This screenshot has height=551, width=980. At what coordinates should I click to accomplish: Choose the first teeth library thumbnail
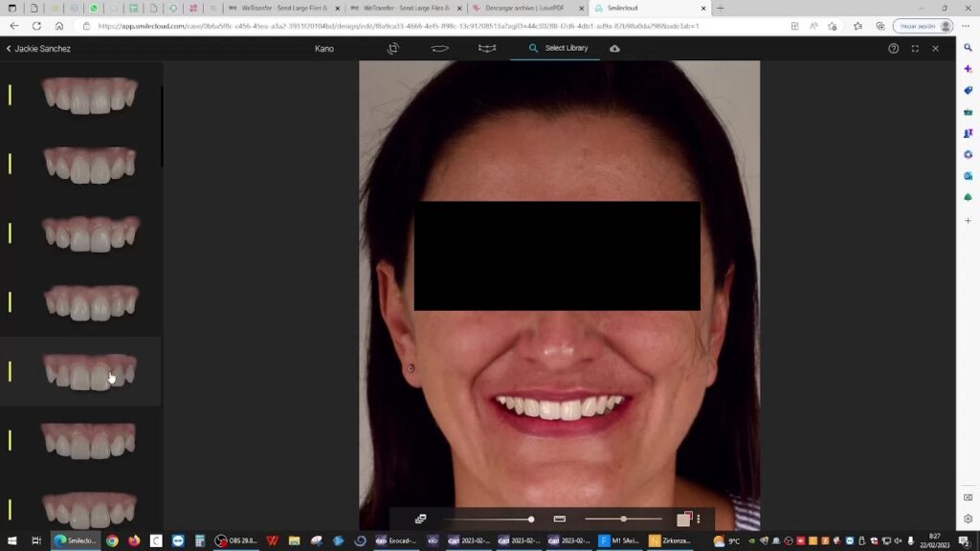(89, 96)
